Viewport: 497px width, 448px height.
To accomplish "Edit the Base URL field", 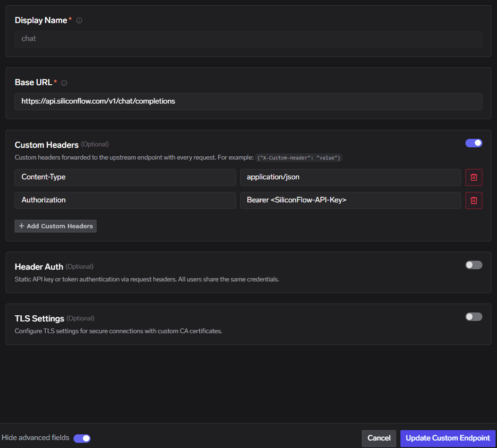I will pos(249,102).
